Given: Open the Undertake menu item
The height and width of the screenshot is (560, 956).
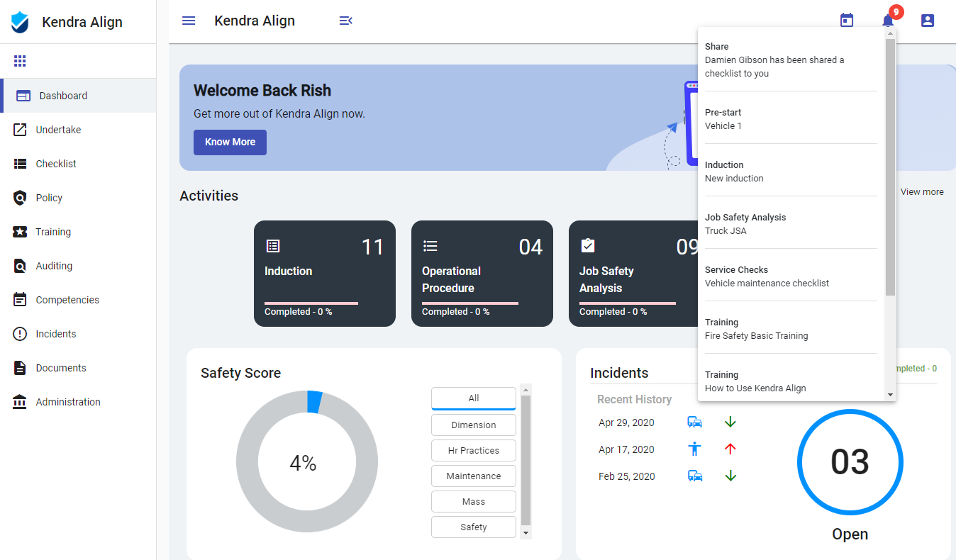Looking at the screenshot, I should click(x=78, y=130).
